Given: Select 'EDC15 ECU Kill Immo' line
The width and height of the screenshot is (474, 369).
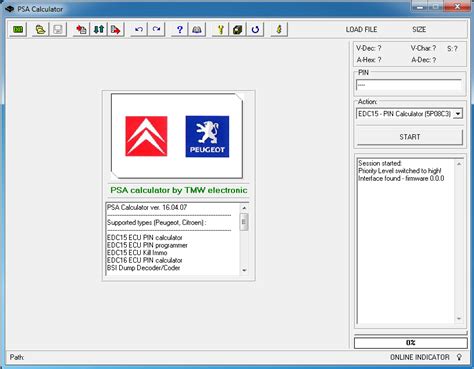Looking at the screenshot, I should pos(137,253).
